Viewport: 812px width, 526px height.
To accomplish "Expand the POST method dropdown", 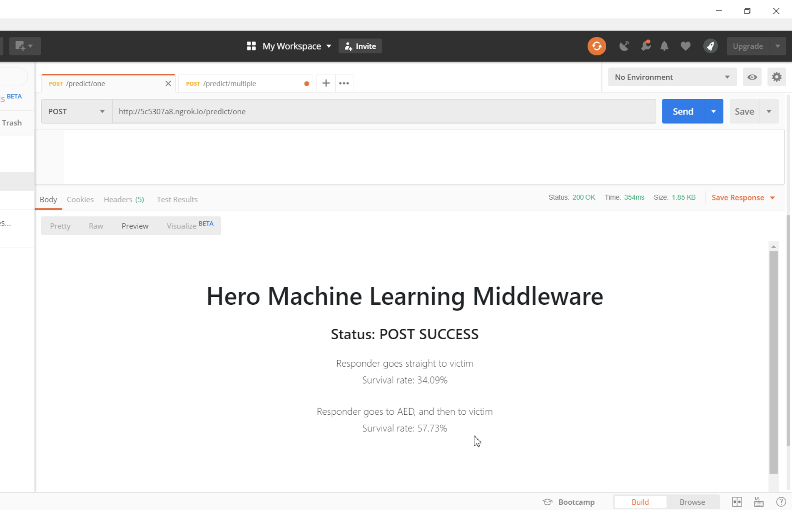I will click(x=77, y=112).
